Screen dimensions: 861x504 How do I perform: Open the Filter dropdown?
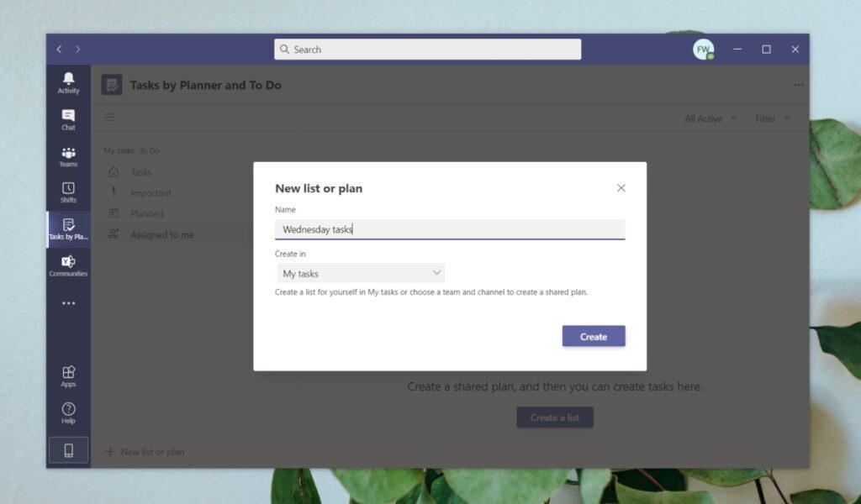point(771,118)
